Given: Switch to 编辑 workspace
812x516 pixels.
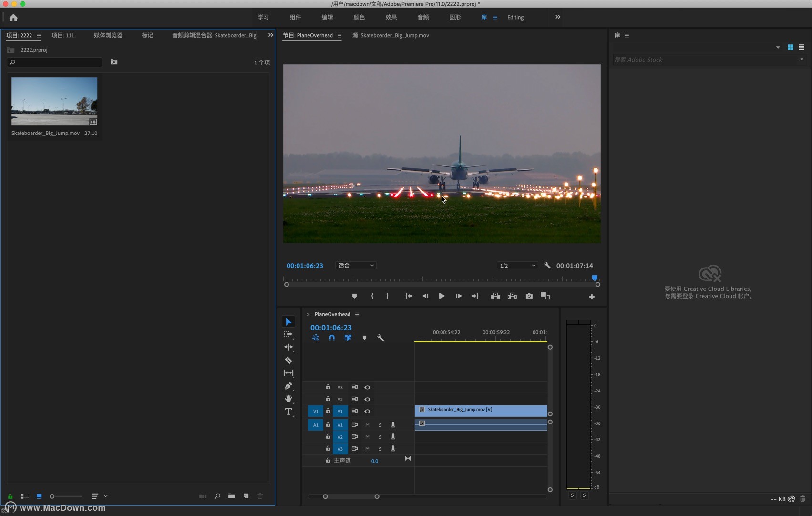Looking at the screenshot, I should pyautogui.click(x=327, y=17).
